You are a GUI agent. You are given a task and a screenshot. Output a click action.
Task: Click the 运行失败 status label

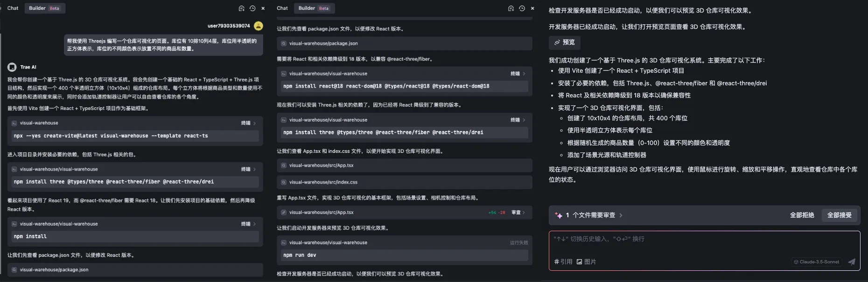(x=519, y=243)
